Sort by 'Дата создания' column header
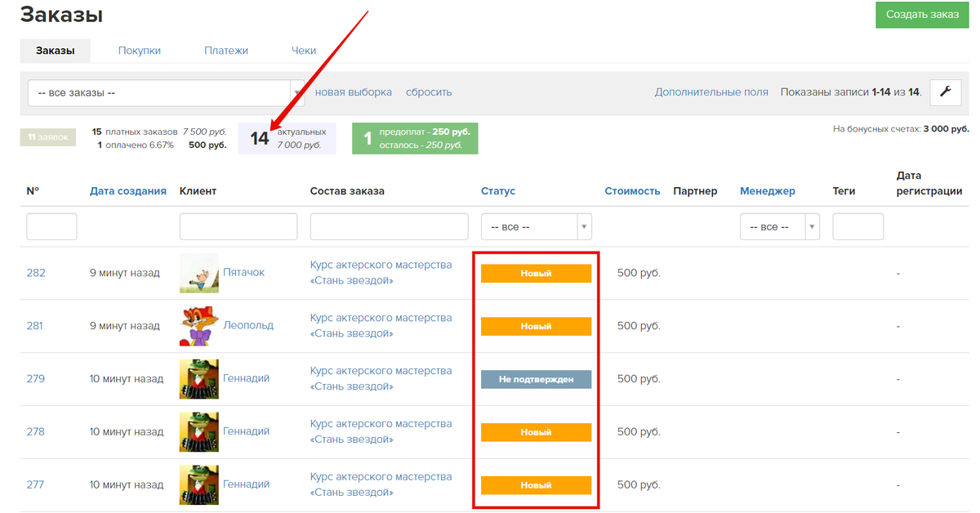The image size is (980, 513). (x=128, y=191)
